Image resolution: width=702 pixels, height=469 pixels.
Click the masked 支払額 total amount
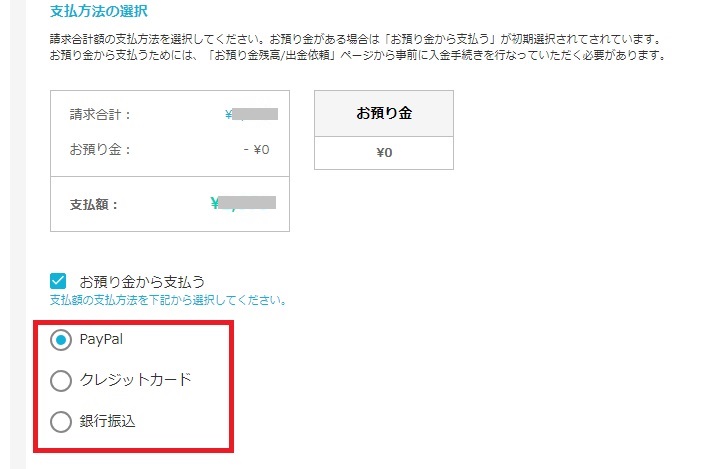[243, 203]
